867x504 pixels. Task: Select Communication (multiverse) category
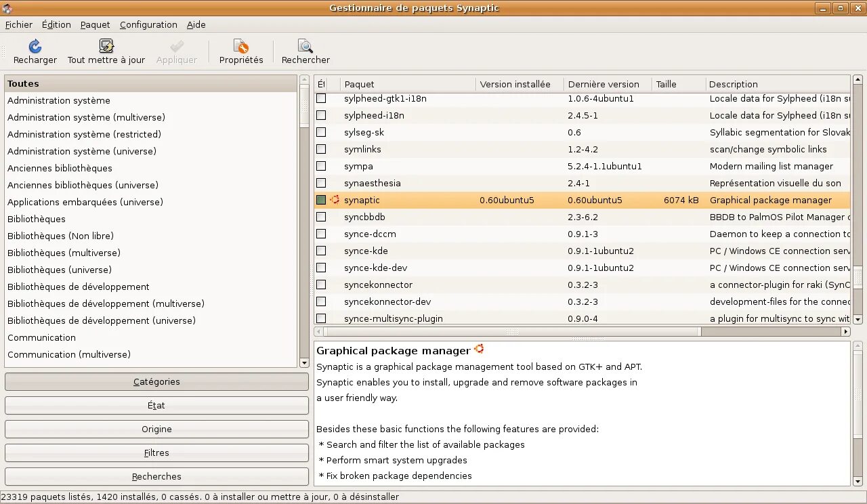coord(151,354)
